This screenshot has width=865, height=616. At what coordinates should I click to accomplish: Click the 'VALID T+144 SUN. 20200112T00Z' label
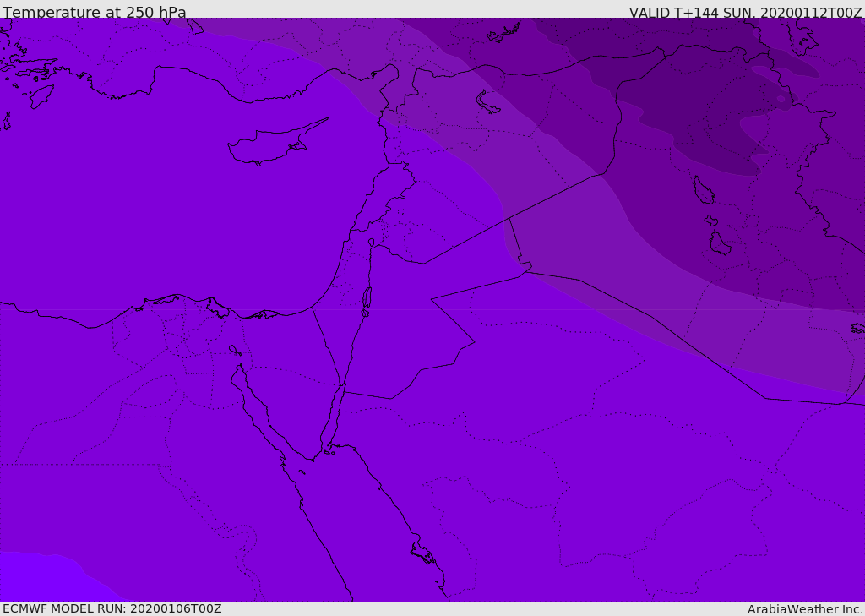[x=746, y=13]
